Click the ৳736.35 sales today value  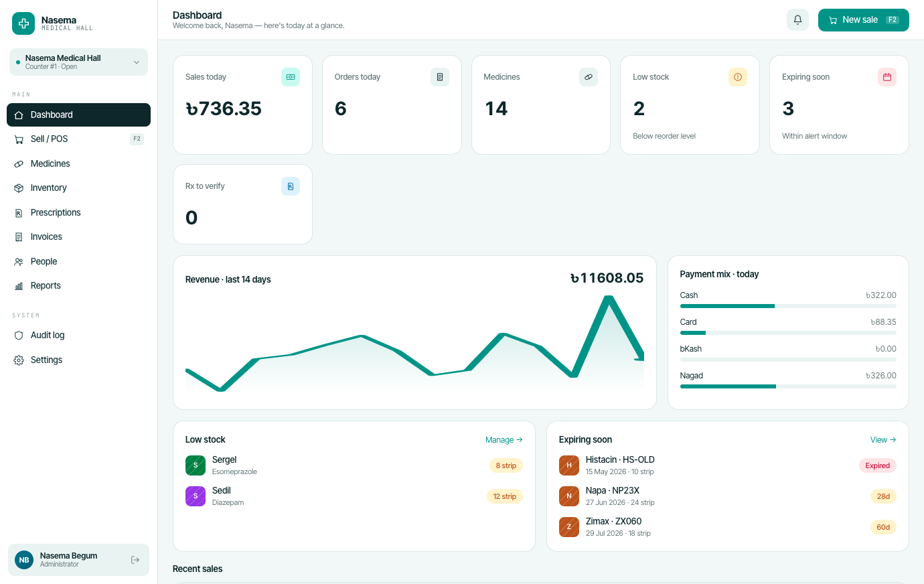pyautogui.click(x=224, y=108)
